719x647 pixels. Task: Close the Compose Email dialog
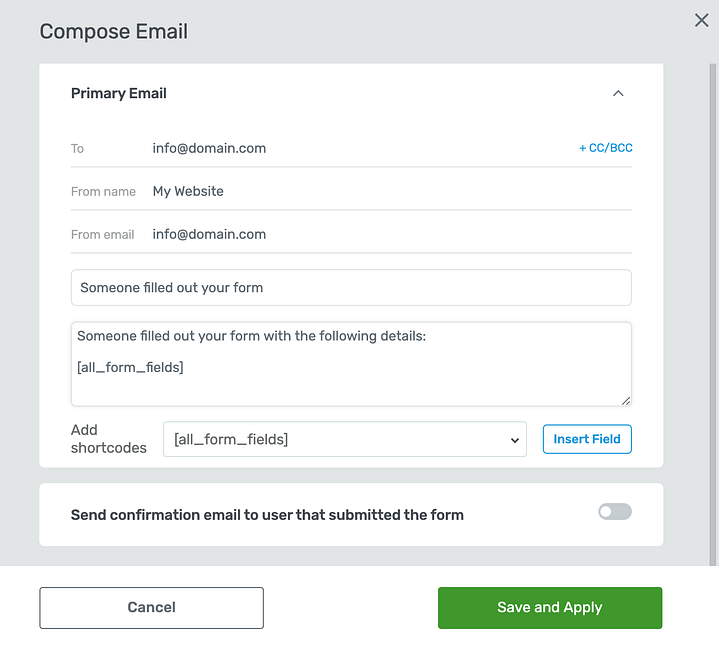point(701,20)
